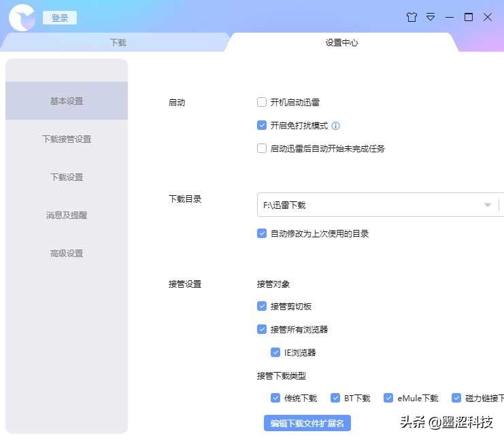Expand the download directory dropdown arrow

click(x=488, y=205)
